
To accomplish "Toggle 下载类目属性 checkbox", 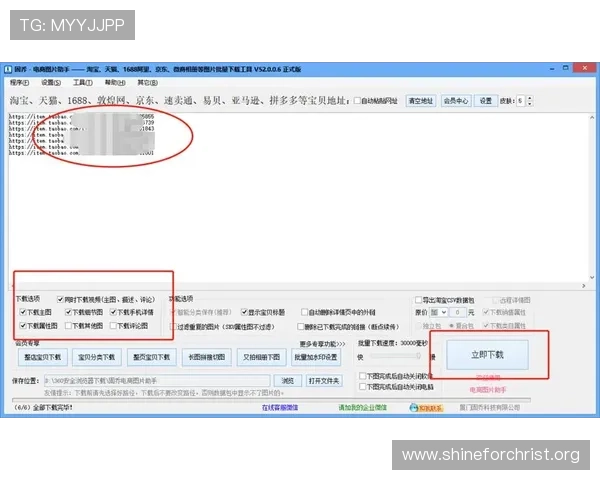I will [486, 326].
